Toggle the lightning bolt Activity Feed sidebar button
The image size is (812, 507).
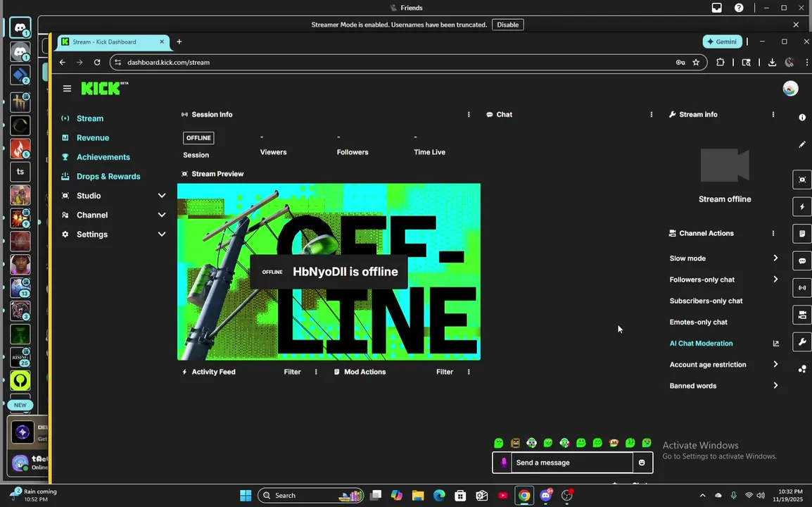(x=802, y=206)
